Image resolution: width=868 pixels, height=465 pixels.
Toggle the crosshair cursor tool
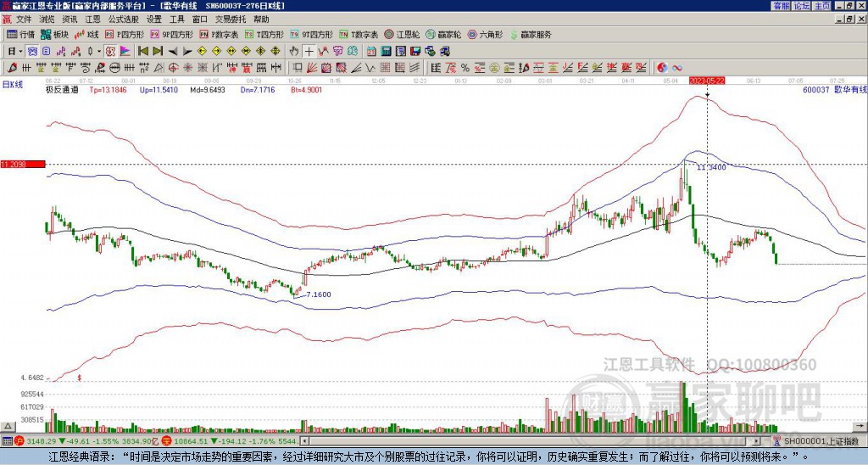[309, 52]
